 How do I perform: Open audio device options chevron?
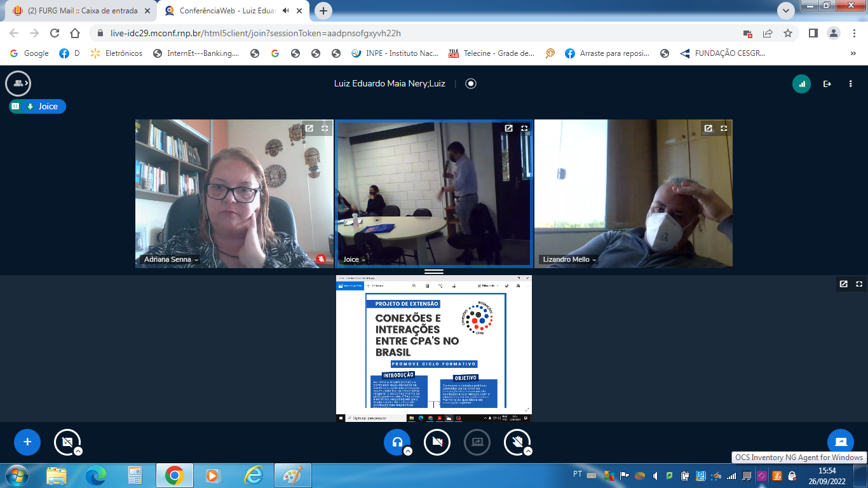(408, 451)
